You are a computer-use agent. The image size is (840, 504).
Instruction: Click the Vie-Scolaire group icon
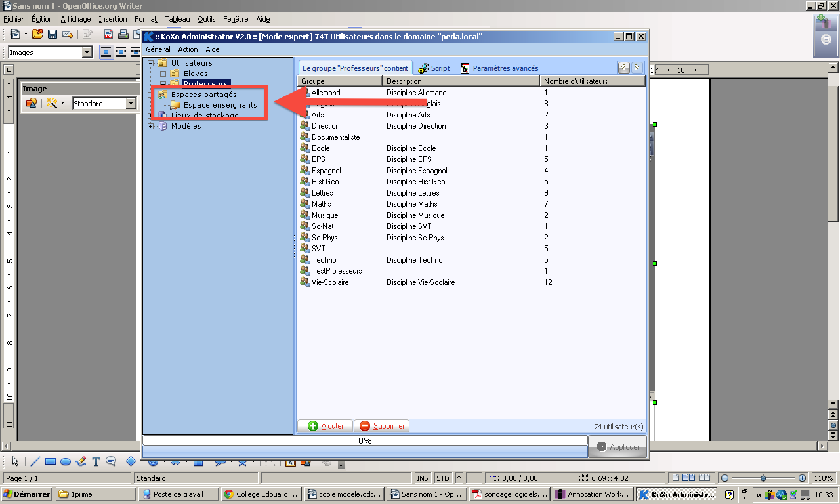(x=305, y=282)
